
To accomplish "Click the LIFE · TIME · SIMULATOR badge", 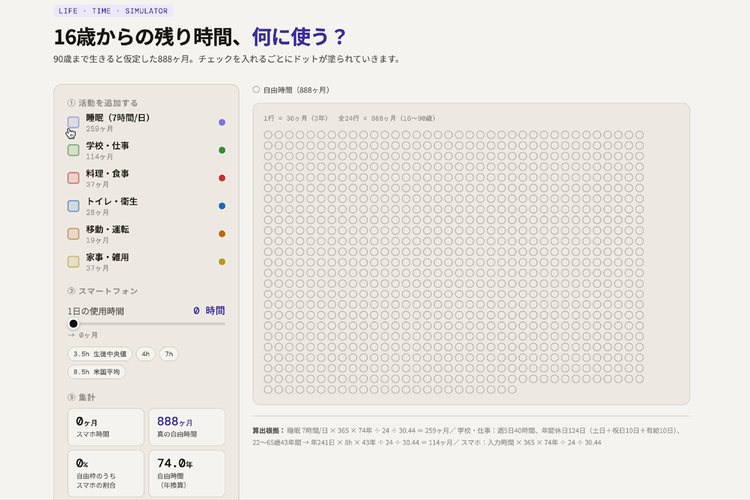I will point(113,11).
